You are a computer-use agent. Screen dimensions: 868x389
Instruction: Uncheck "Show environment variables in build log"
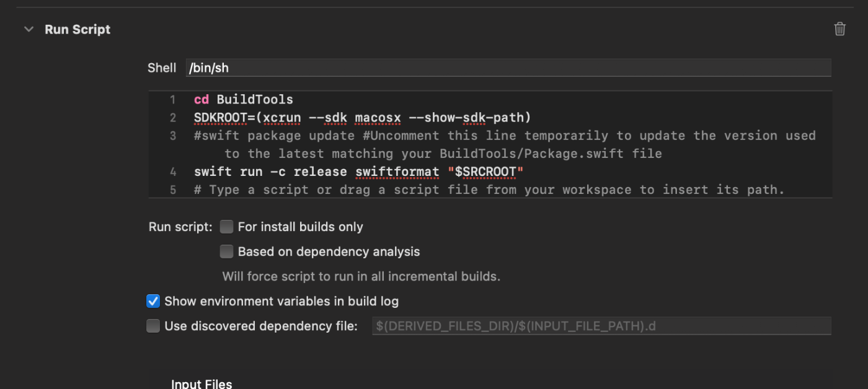coord(153,301)
